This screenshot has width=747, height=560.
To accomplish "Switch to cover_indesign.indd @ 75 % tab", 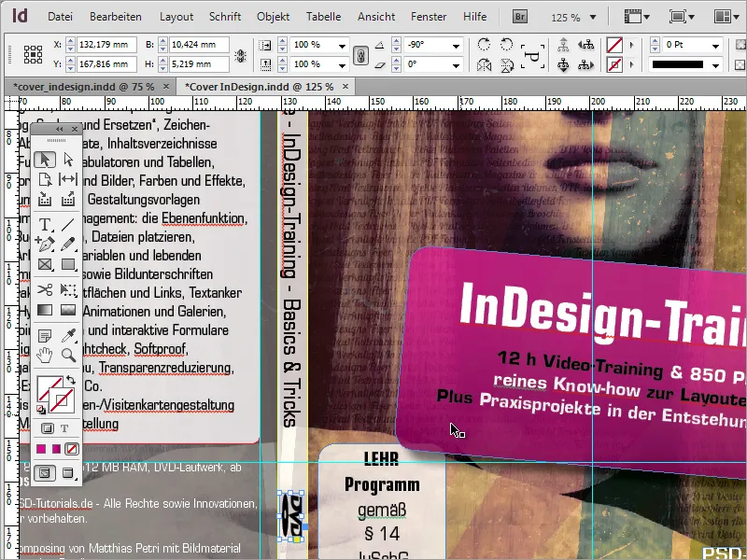I will (84, 87).
